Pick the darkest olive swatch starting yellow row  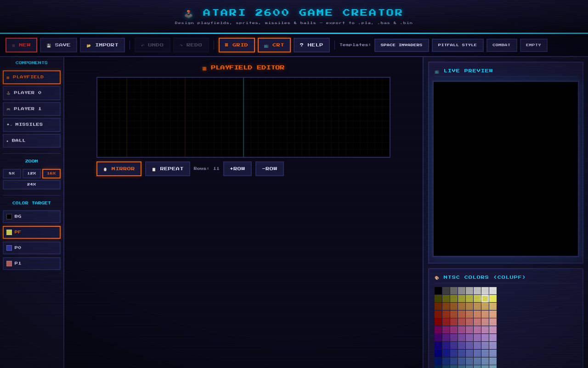pos(438,299)
